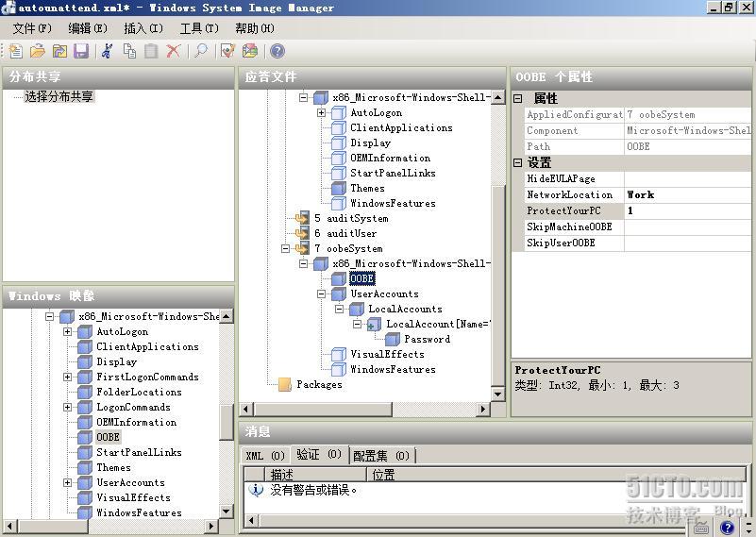The width and height of the screenshot is (756, 537).
Task: Select FolderLocations in Windows image tree
Action: click(x=139, y=392)
